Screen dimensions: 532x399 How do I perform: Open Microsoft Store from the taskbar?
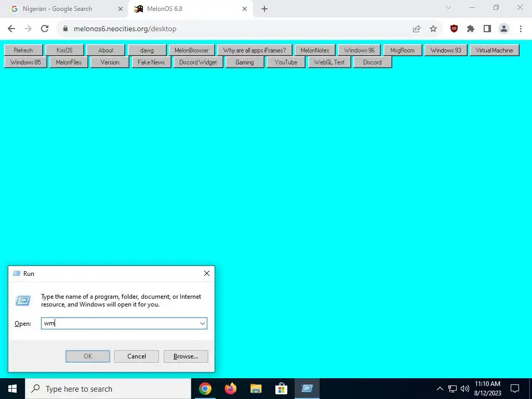point(281,389)
